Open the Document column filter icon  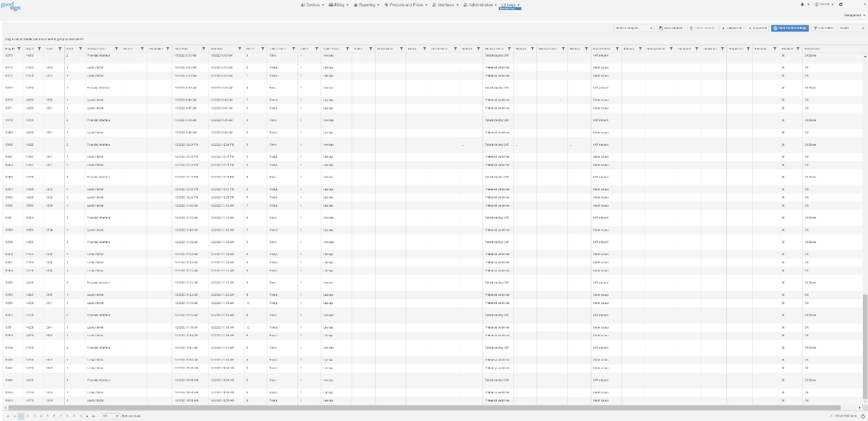pyautogui.click(x=696, y=48)
